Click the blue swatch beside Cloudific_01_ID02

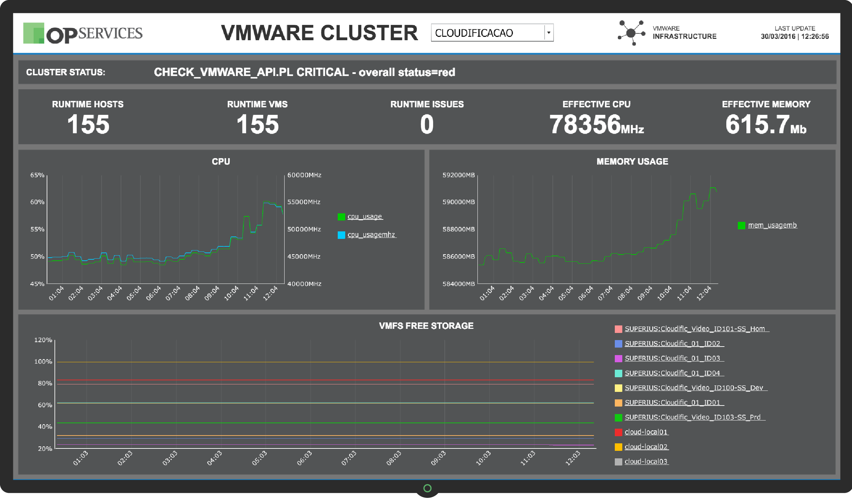[x=618, y=344]
